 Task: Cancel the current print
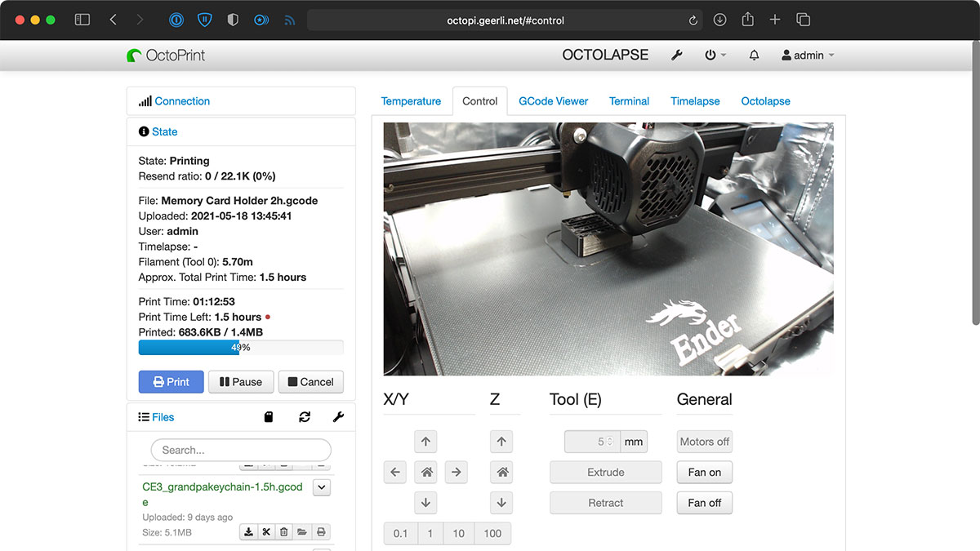311,382
